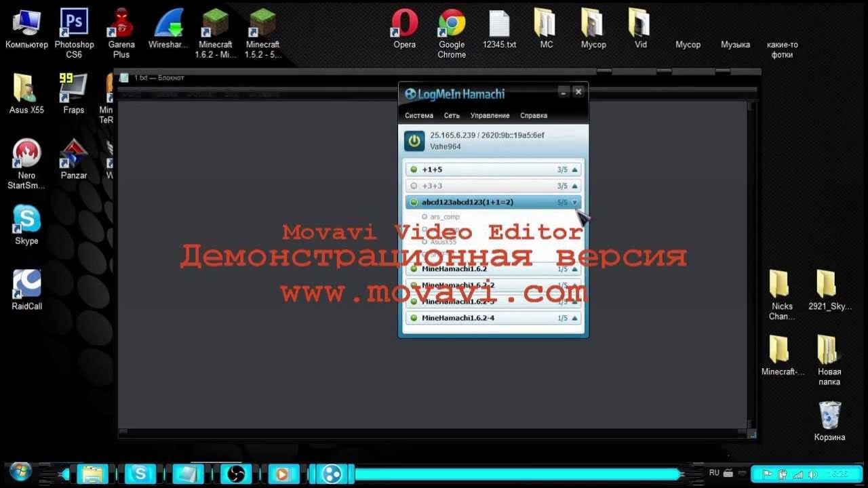Screen dimensions: 868x488
Task: Select the Музыка desktop item
Action: point(735,45)
